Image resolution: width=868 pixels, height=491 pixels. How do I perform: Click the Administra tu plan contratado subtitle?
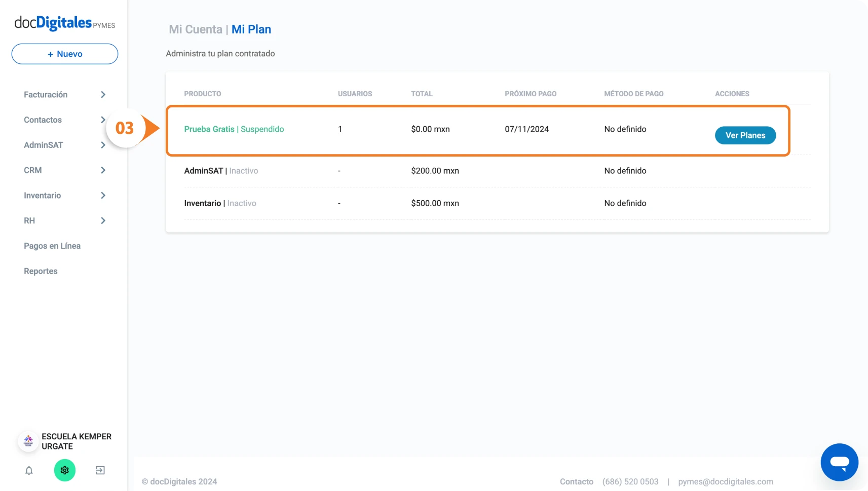[x=220, y=54]
